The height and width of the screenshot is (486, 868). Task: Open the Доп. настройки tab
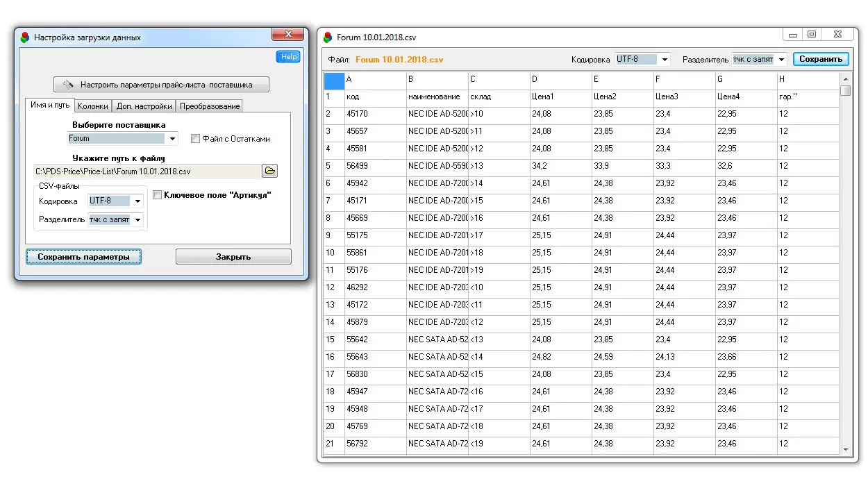144,106
